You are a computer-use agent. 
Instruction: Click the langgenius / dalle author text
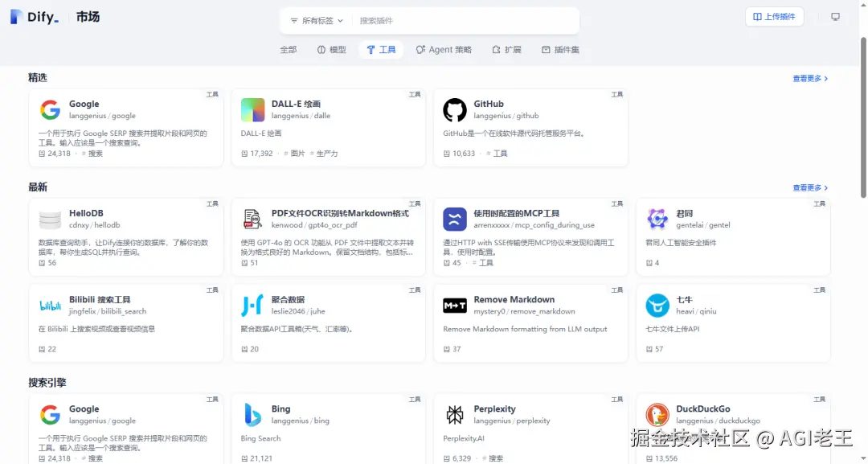[x=301, y=116]
